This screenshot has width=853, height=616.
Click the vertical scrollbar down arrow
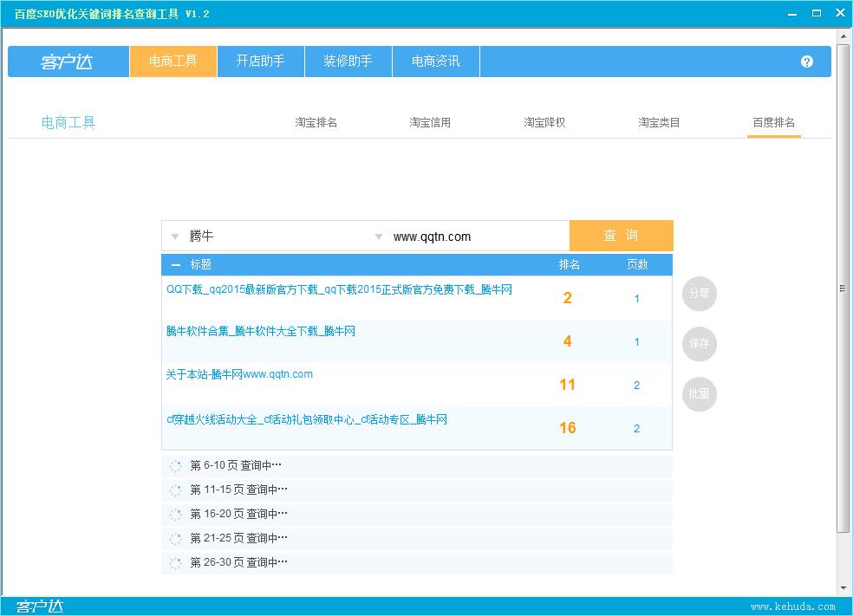pyautogui.click(x=843, y=588)
